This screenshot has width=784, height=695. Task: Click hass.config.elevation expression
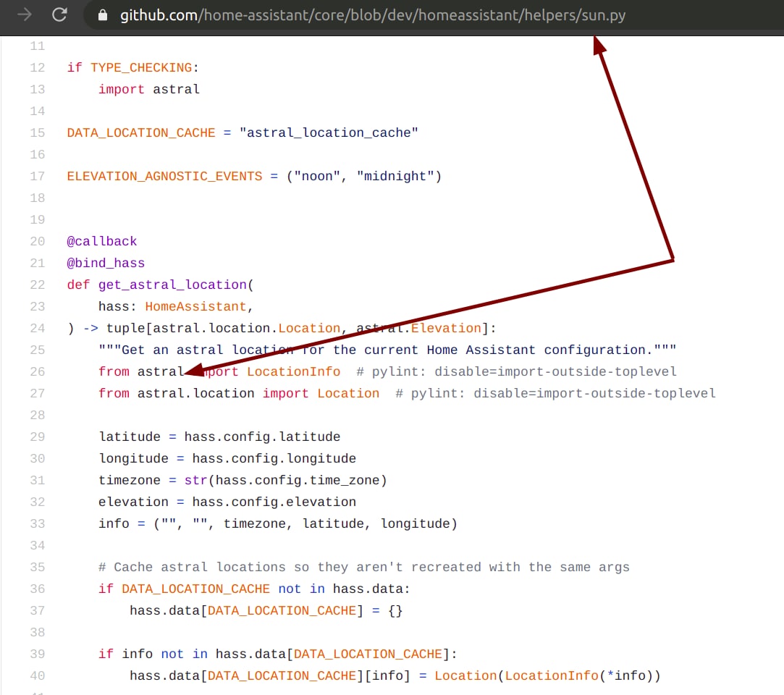[274, 502]
